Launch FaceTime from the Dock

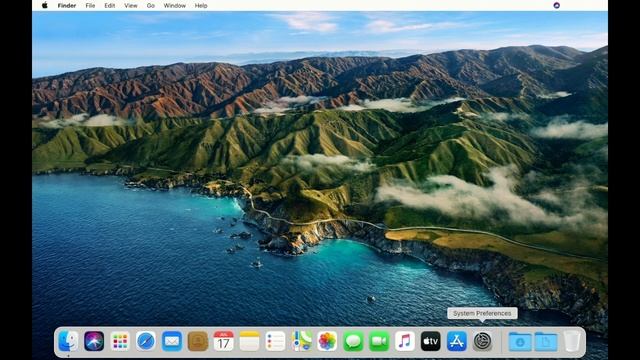[x=379, y=341]
